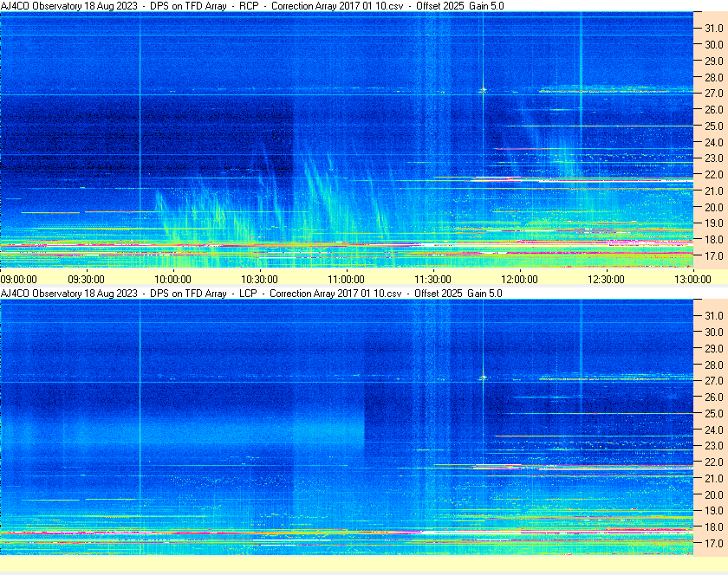Select the 13:00:00 end time label
The width and height of the screenshot is (728, 575).
pyautogui.click(x=692, y=279)
